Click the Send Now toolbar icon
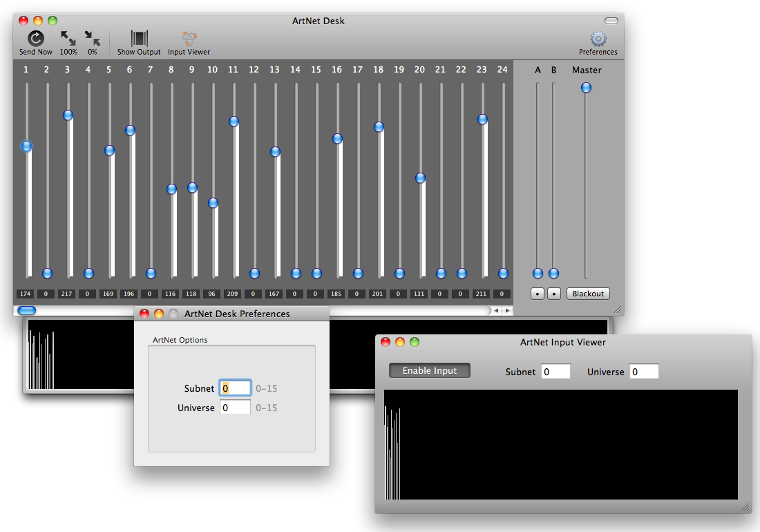The height and width of the screenshot is (532, 760). click(35, 39)
